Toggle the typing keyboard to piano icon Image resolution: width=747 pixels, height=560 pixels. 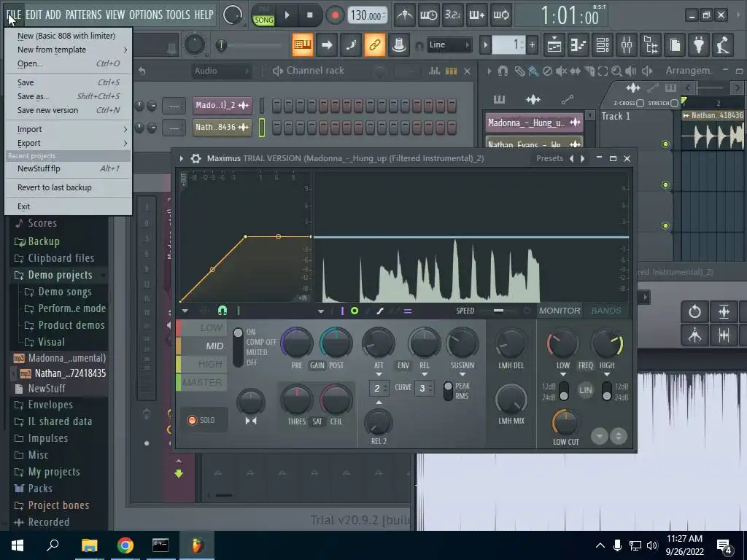pos(303,44)
